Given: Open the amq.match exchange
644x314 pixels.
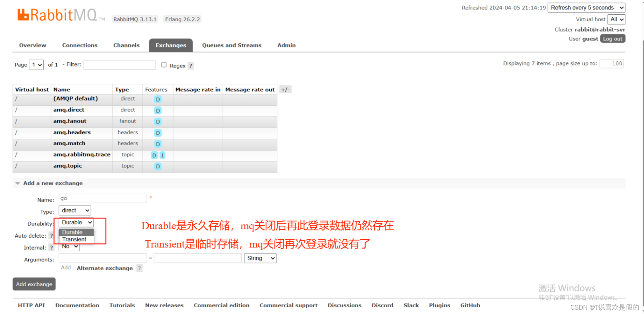Looking at the screenshot, I should coord(69,143).
